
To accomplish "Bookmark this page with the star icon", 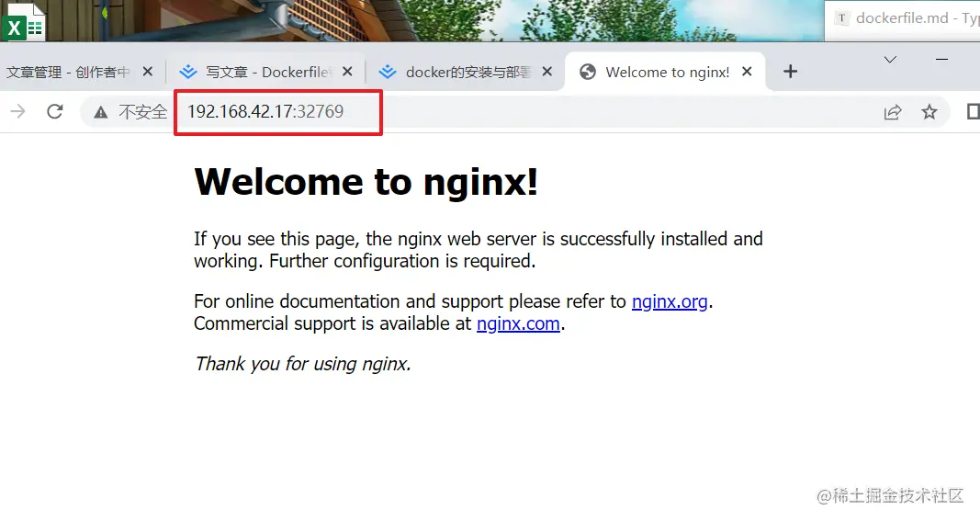I will coord(929,112).
